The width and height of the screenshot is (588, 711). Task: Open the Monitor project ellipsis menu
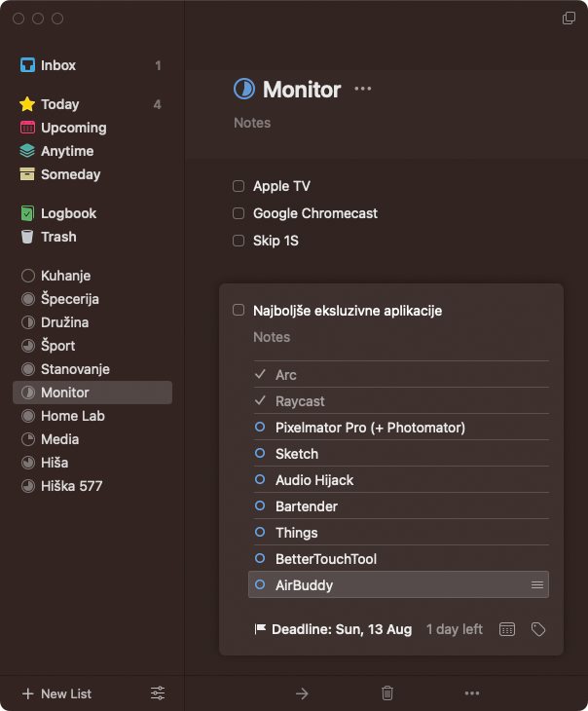point(363,89)
